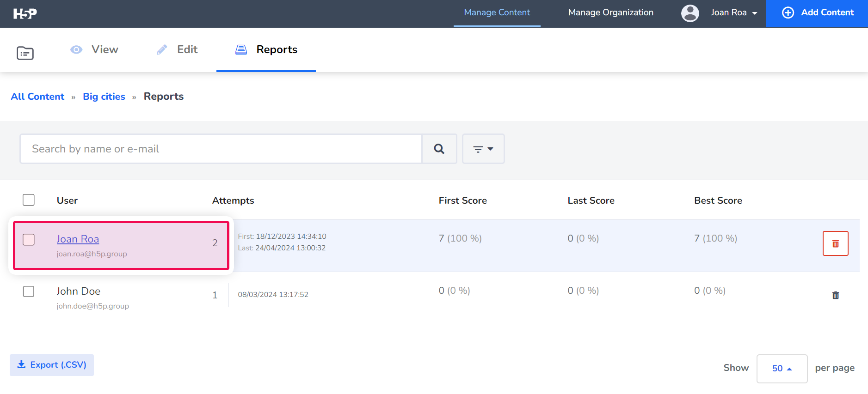Delete Joan Roa's report with red trash icon
The width and height of the screenshot is (868, 394).
(x=835, y=243)
